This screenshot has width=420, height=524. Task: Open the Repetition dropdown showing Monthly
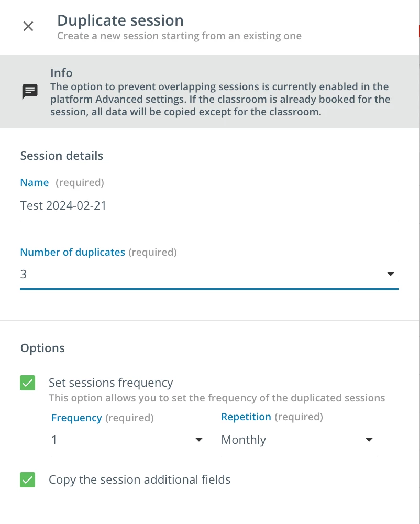point(293,440)
